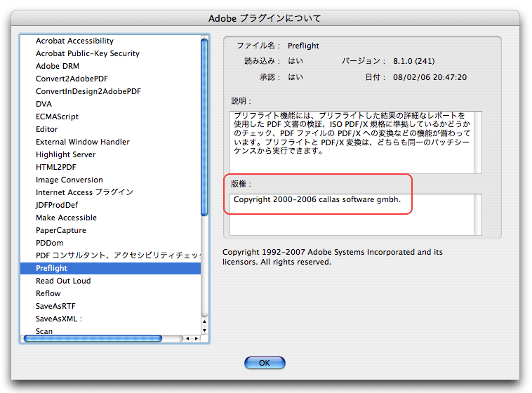Screen dimensions: 532x393
Task: Click the description box scrollbar
Action: (x=478, y=142)
